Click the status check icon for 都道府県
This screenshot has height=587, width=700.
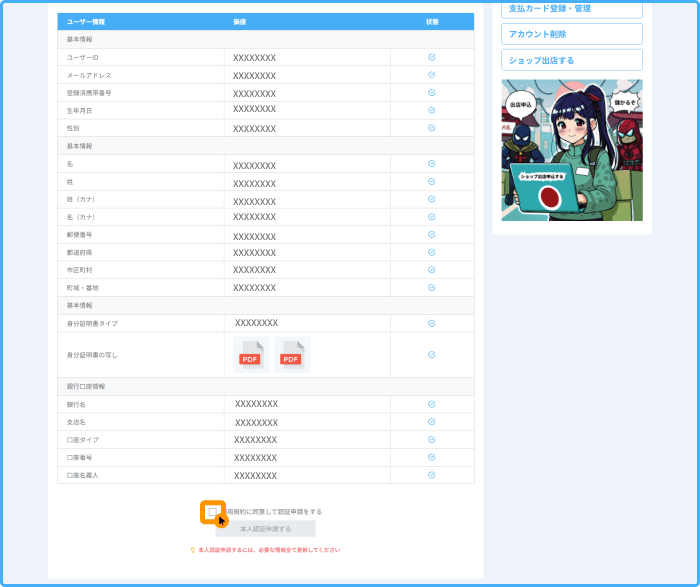[432, 252]
